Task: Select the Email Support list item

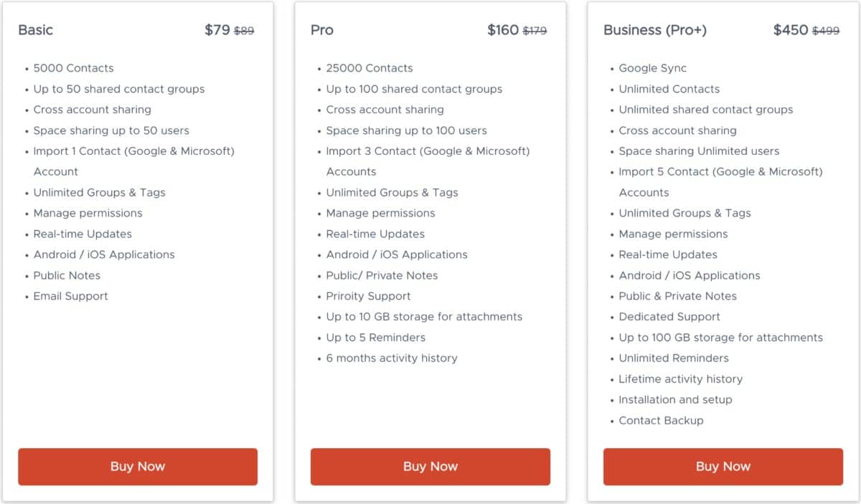Action: click(x=70, y=296)
